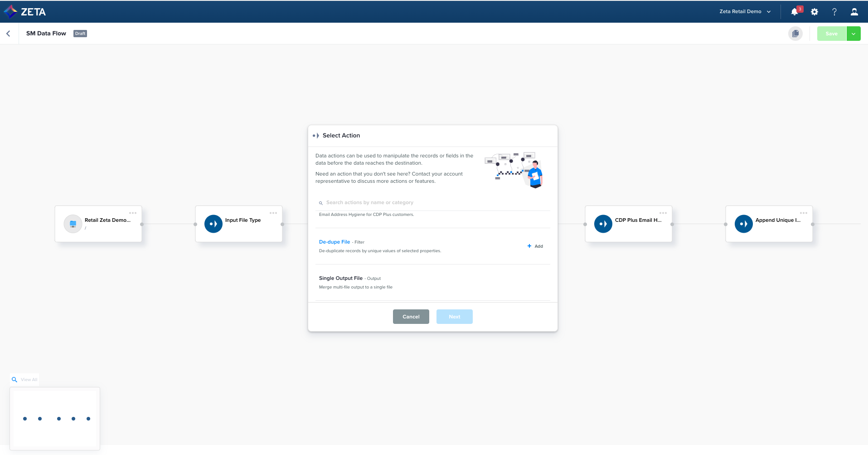Expand the Save options dropdown arrow
The width and height of the screenshot is (868, 455).
point(853,34)
